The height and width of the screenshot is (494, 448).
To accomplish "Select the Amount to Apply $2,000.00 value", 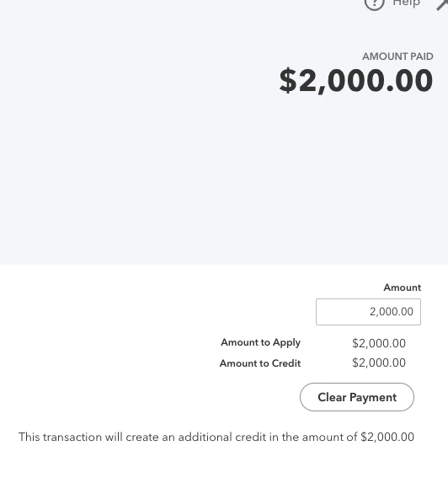I will tap(379, 343).
